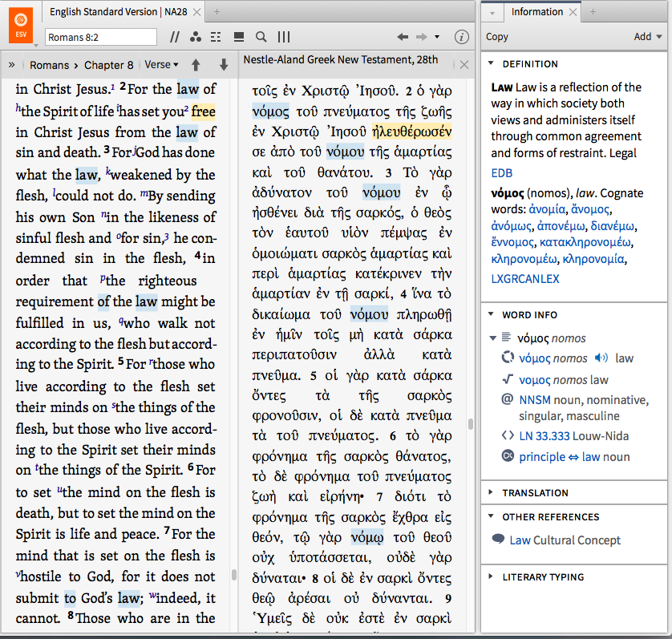Open the Law Cultural Concept link

520,540
